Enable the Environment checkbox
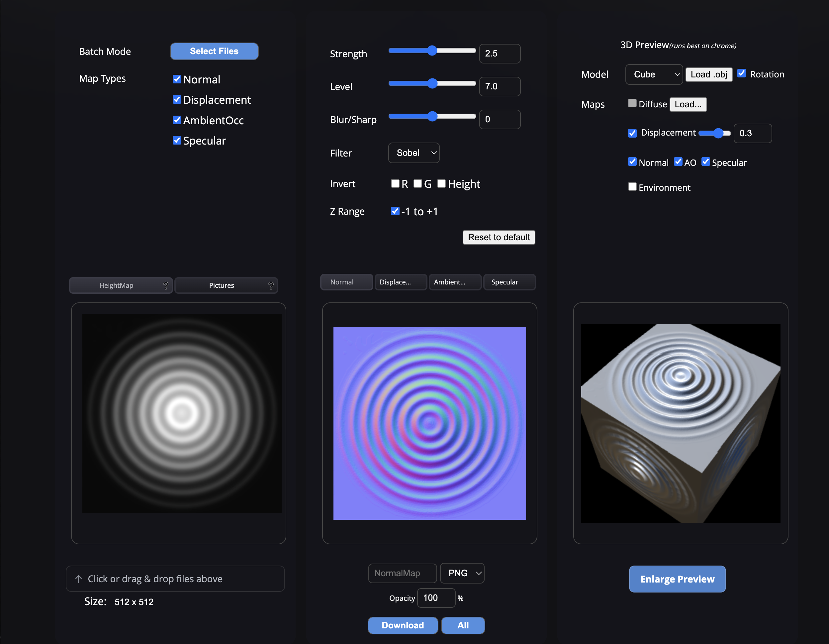This screenshot has width=829, height=644. [632, 187]
